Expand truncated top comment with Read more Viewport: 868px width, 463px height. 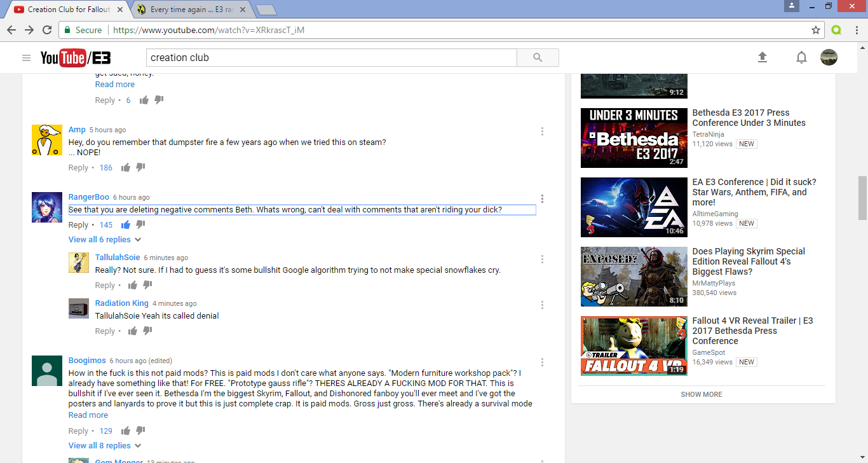[115, 85]
